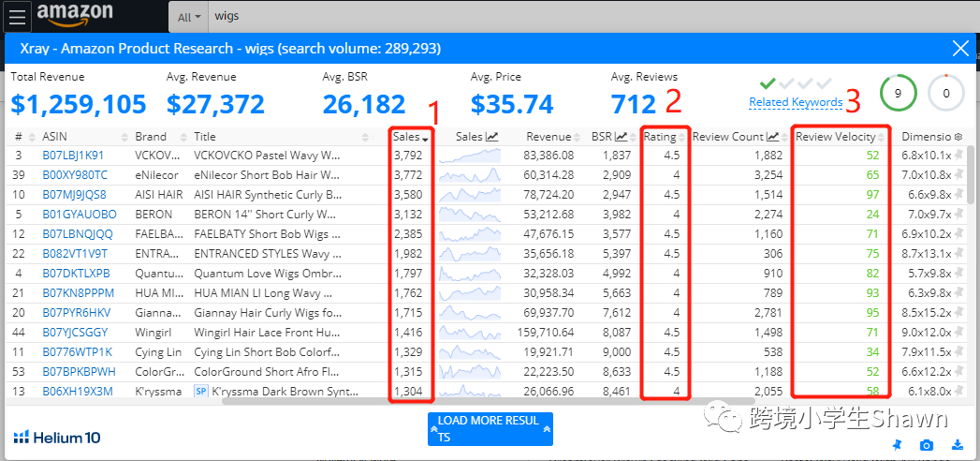980x461 pixels.
Task: Pin the Quantum Love Wigs row
Action: [x=958, y=274]
